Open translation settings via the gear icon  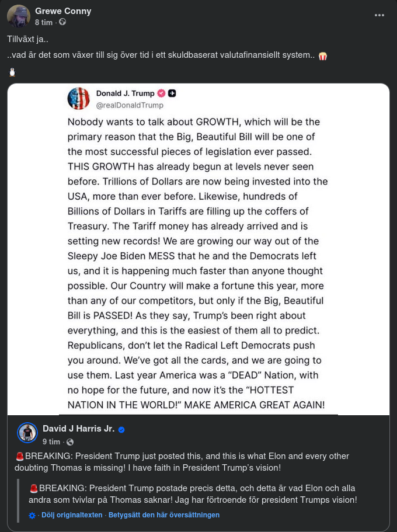(x=32, y=515)
